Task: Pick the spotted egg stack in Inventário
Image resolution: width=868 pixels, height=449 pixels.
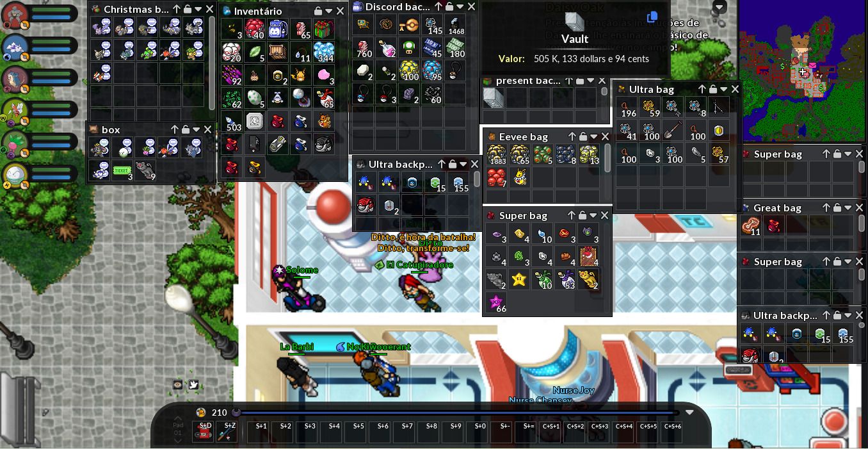Action: tap(254, 98)
